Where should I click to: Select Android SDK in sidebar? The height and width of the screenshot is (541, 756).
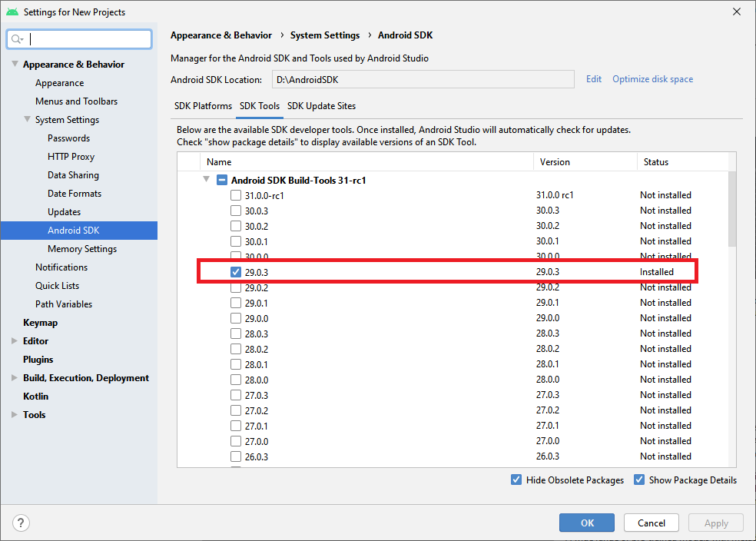pyautogui.click(x=79, y=231)
